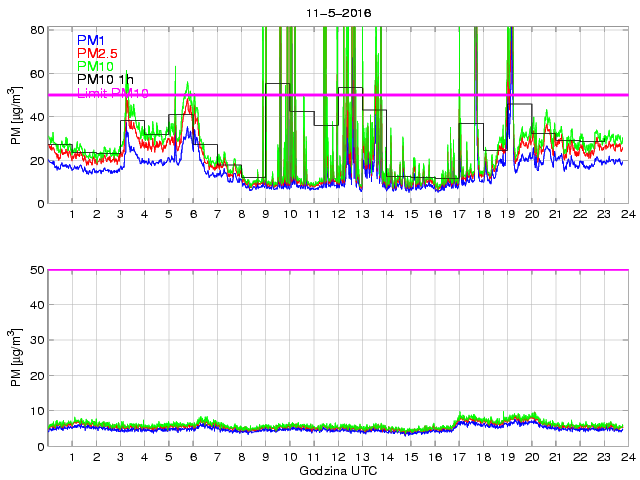This screenshot has width=640, height=480.
Task: Click hour 12 on upper chart x-axis
Action: tap(338, 215)
